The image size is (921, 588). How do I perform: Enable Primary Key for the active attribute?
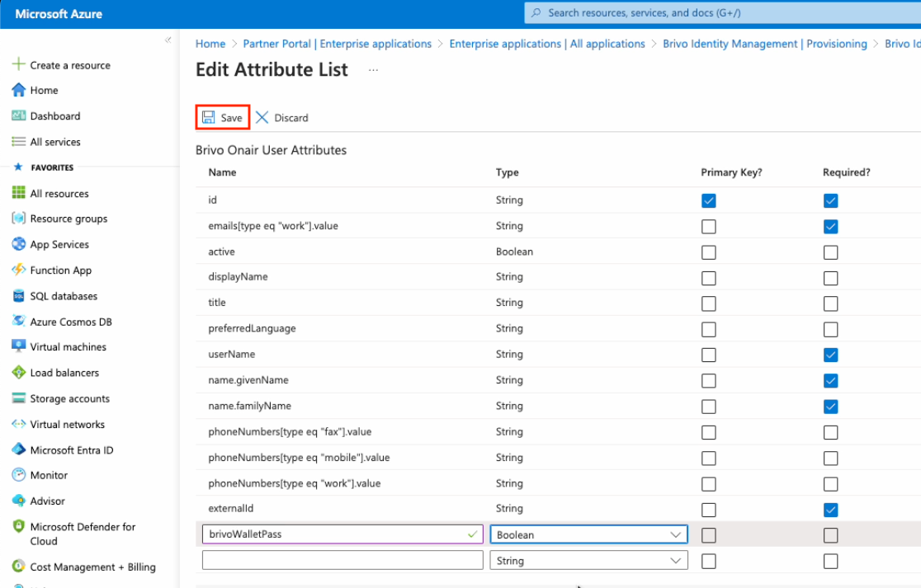coord(708,252)
